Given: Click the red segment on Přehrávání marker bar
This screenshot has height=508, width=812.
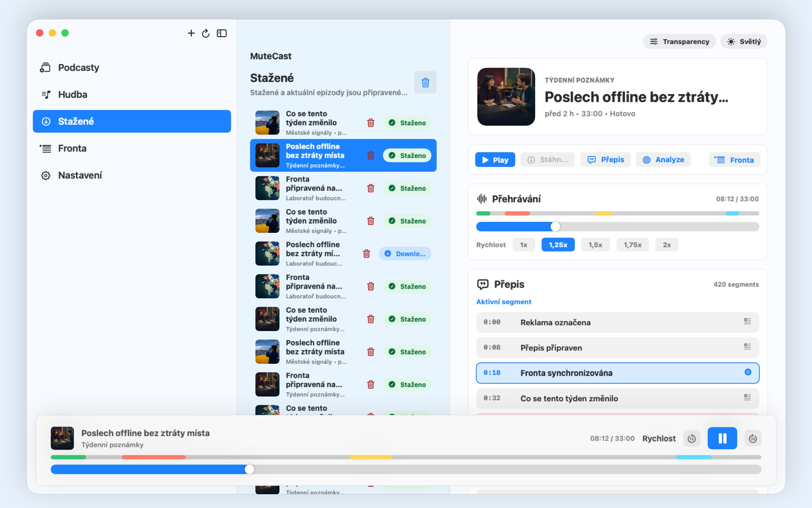Looking at the screenshot, I should pyautogui.click(x=517, y=213).
